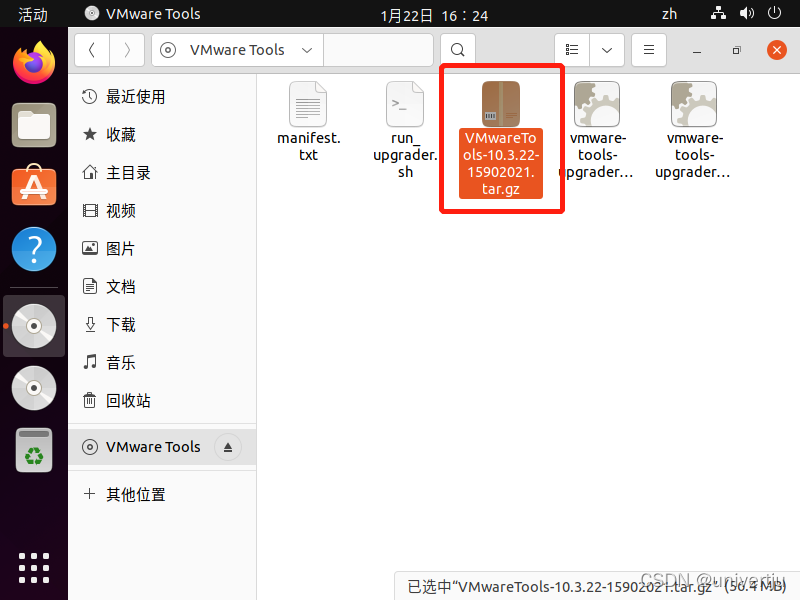Screen dimensions: 800x600
Task: Switch to list view
Action: (572, 50)
